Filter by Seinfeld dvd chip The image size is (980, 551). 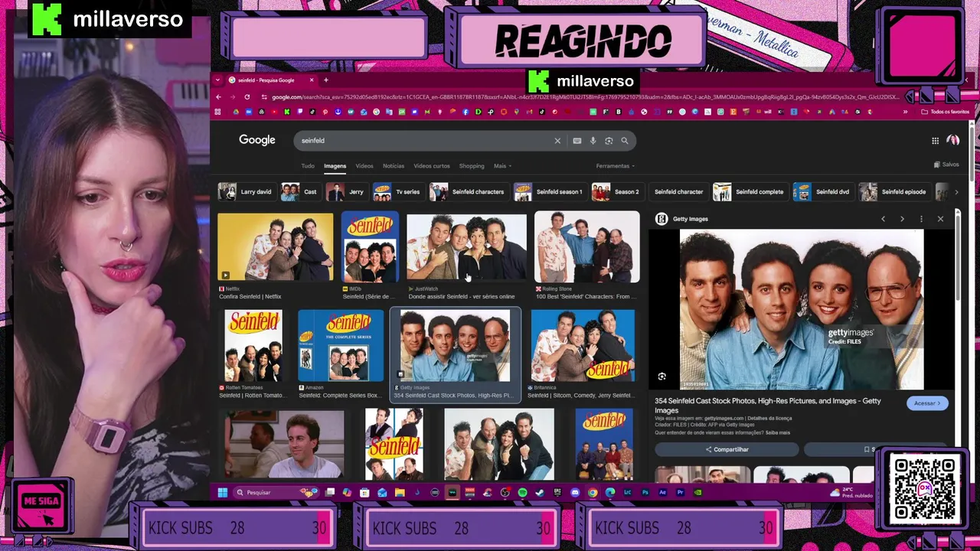tap(822, 192)
